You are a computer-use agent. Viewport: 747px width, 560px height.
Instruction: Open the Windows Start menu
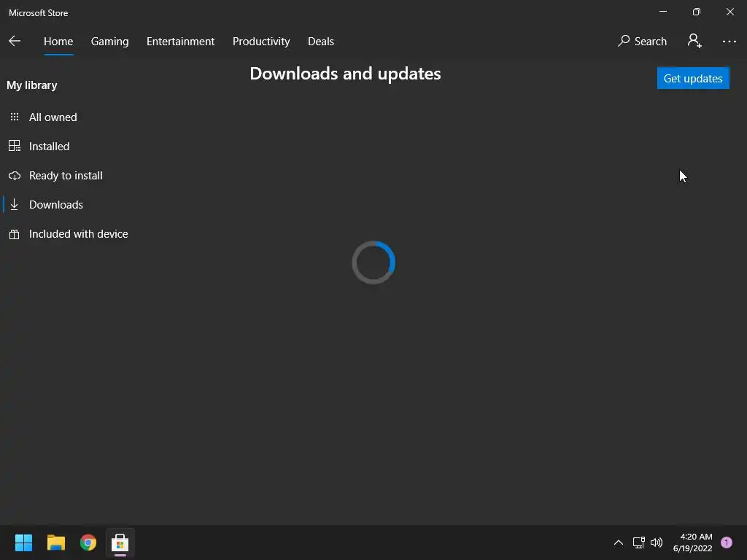(23, 542)
